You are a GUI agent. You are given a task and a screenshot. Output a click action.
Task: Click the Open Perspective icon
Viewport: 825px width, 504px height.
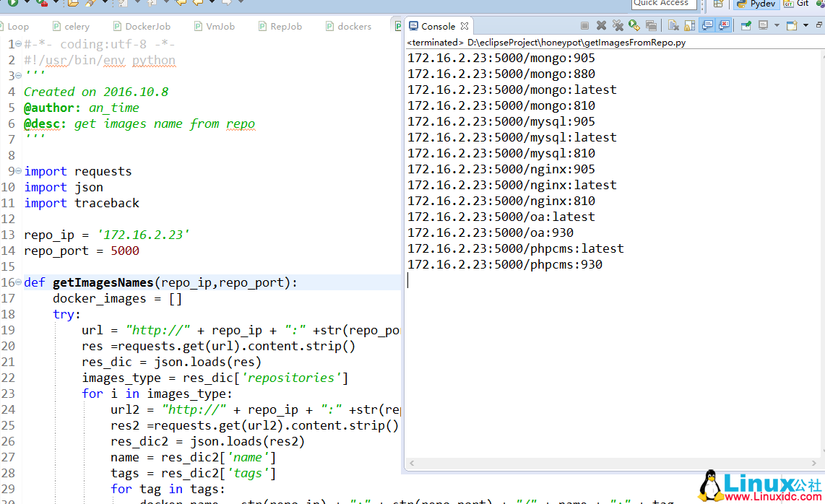click(718, 4)
